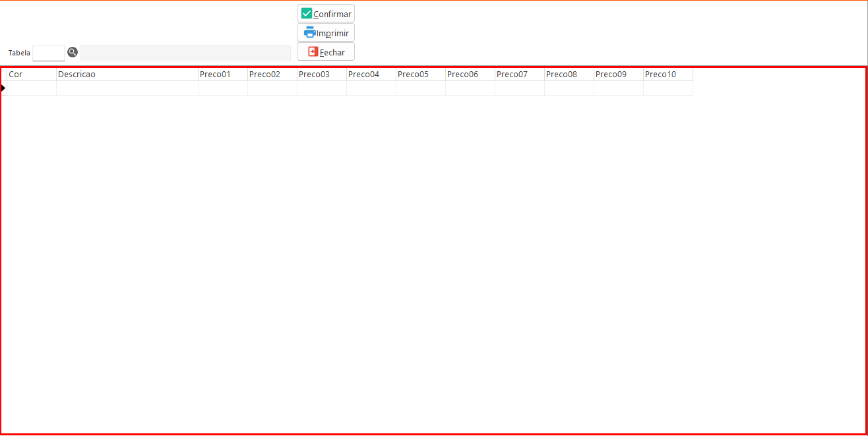Select the Preco01 column header
Image resolution: width=868 pixels, height=436 pixels.
[x=222, y=75]
